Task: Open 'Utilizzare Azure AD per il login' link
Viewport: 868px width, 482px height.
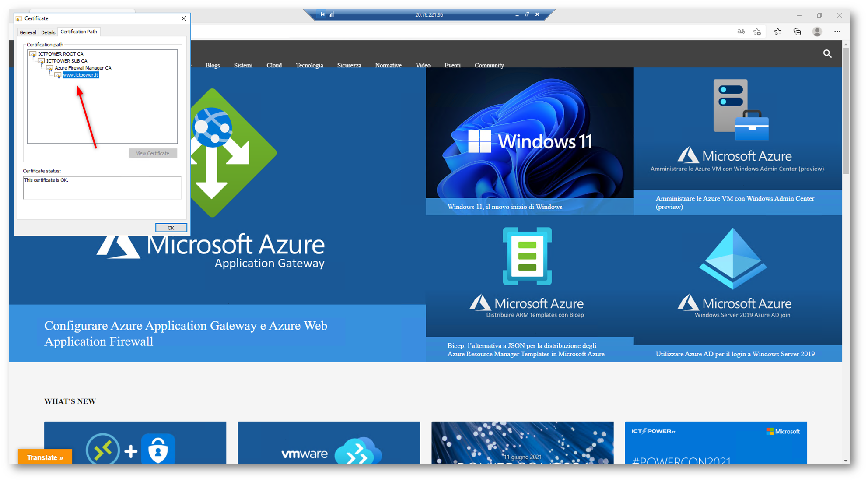Action: 735,354
